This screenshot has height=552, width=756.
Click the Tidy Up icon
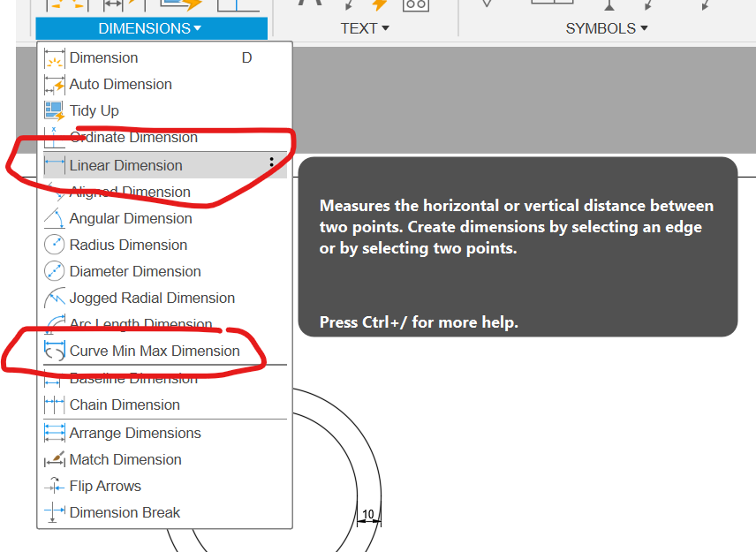(x=54, y=111)
